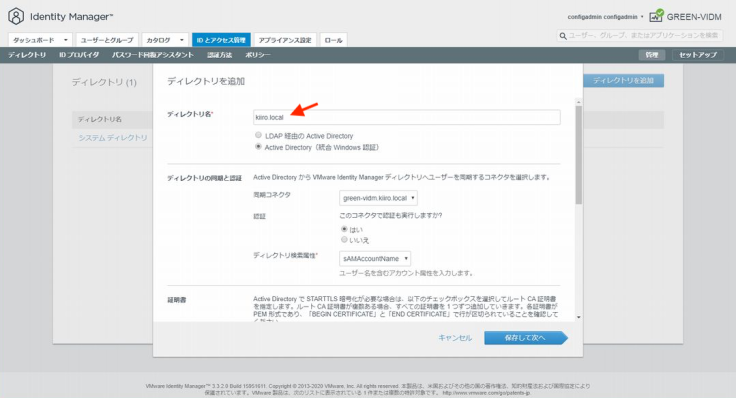736x398 pixels.
Task: Click the dialog scrollbar thumb
Action: coord(579,155)
